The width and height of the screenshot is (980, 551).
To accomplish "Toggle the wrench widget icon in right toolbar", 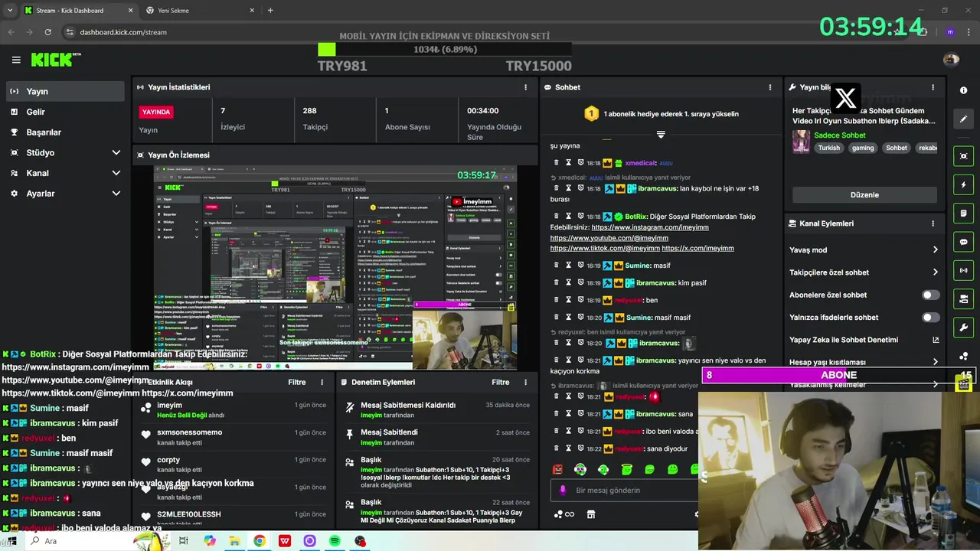I will coord(963,328).
